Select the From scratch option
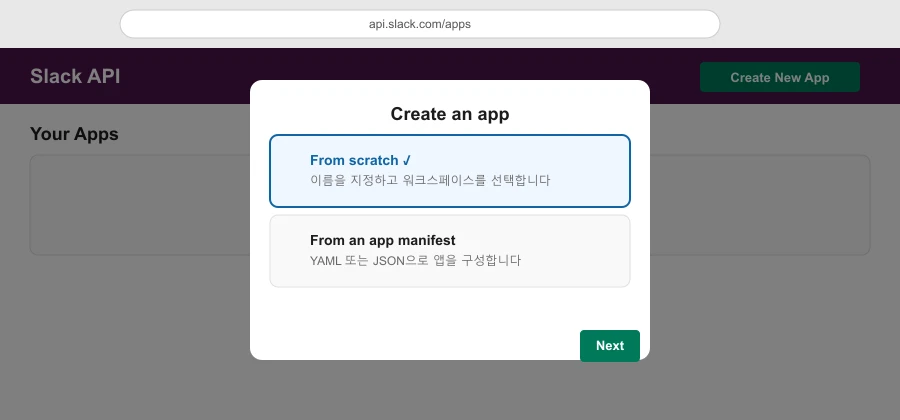The width and height of the screenshot is (900, 420). (450, 171)
